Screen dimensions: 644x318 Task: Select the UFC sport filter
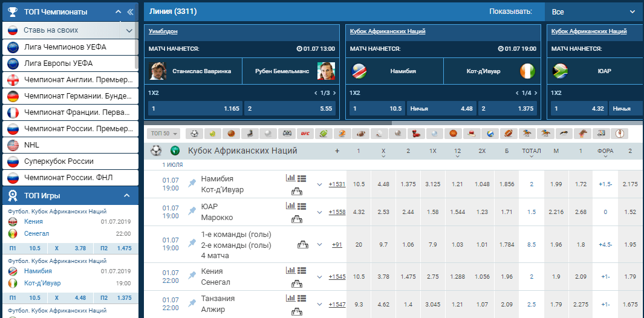[305, 134]
